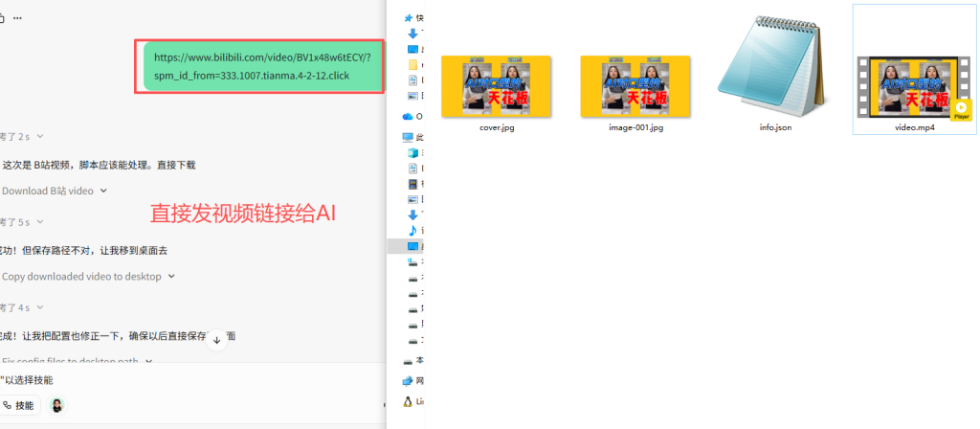Expand the thinking step lasting 4 s
This screenshot has width=980, height=429.
(22, 307)
